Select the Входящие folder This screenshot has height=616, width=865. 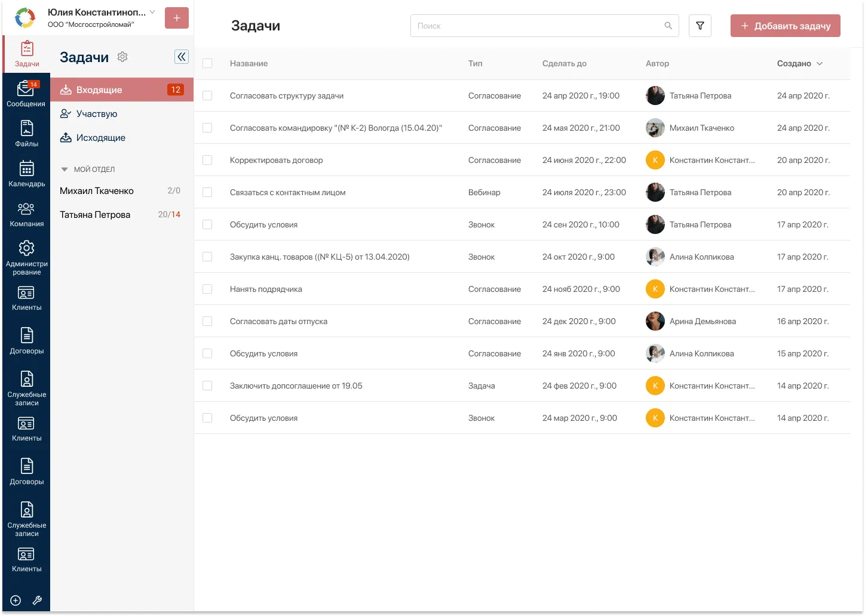[122, 90]
